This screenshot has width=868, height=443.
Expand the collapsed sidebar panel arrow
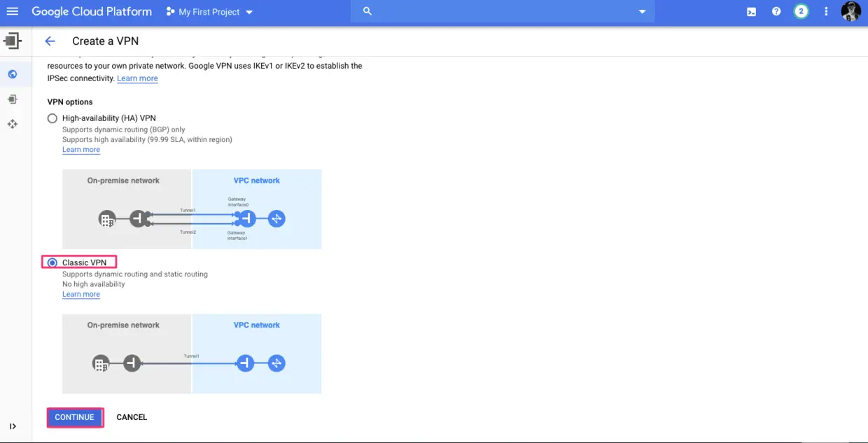pos(13,426)
